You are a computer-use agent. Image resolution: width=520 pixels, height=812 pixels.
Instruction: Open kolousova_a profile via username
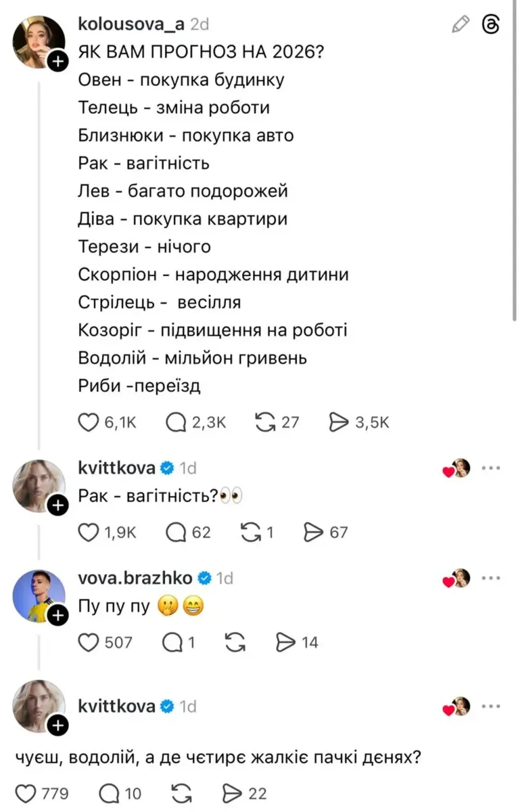(x=132, y=24)
